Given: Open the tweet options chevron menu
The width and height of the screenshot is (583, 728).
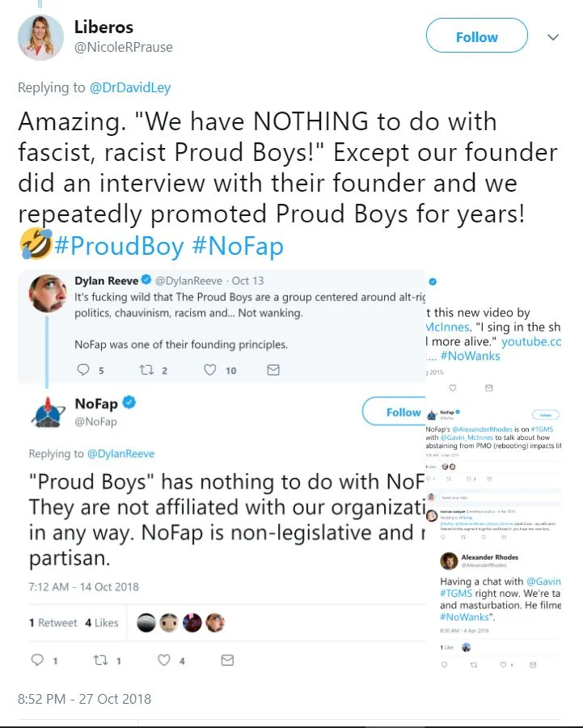Looking at the screenshot, I should click(x=554, y=38).
